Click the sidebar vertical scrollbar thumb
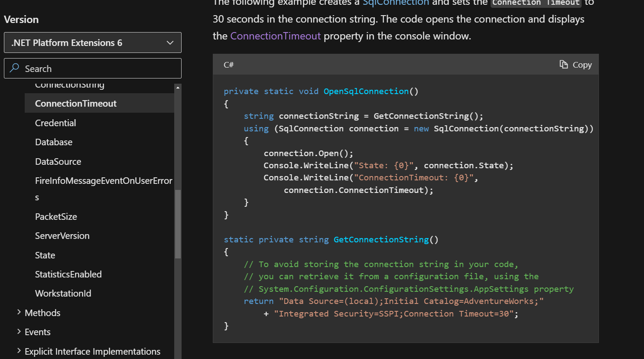 [x=178, y=224]
